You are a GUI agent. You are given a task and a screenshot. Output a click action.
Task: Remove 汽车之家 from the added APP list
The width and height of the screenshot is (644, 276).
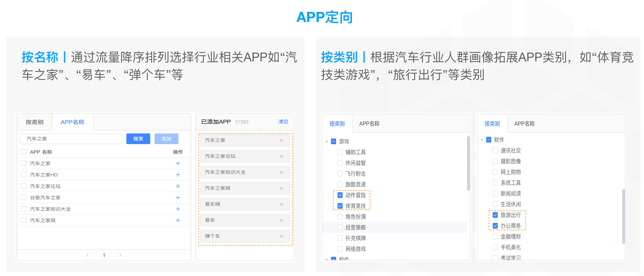(281, 140)
